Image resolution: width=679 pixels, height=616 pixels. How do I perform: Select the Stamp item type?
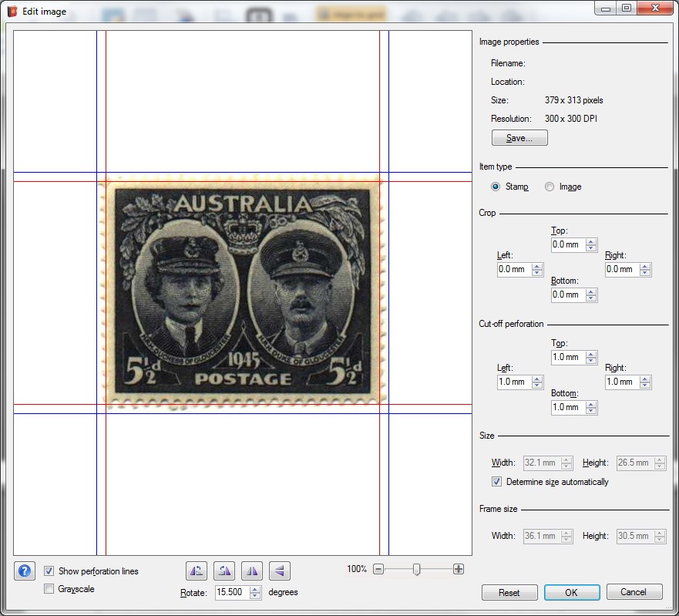(496, 187)
